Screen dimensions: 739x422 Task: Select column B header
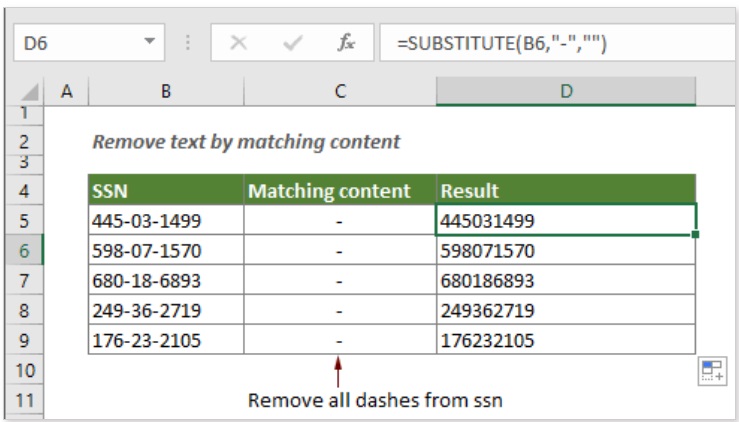[166, 91]
